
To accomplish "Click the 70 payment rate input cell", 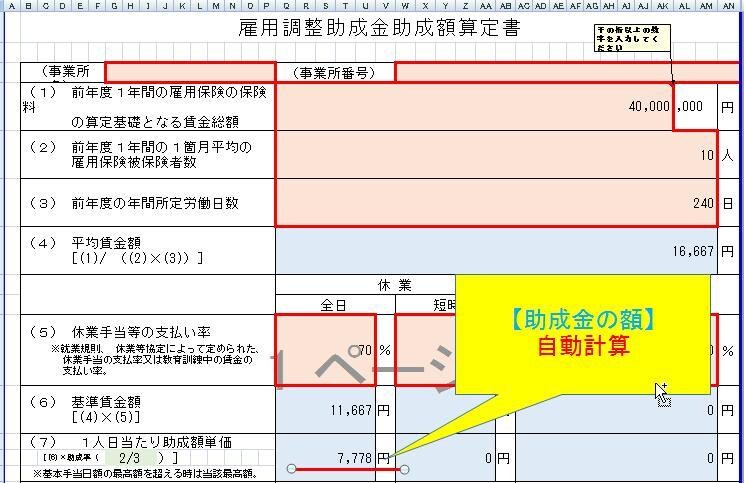I will (326, 350).
